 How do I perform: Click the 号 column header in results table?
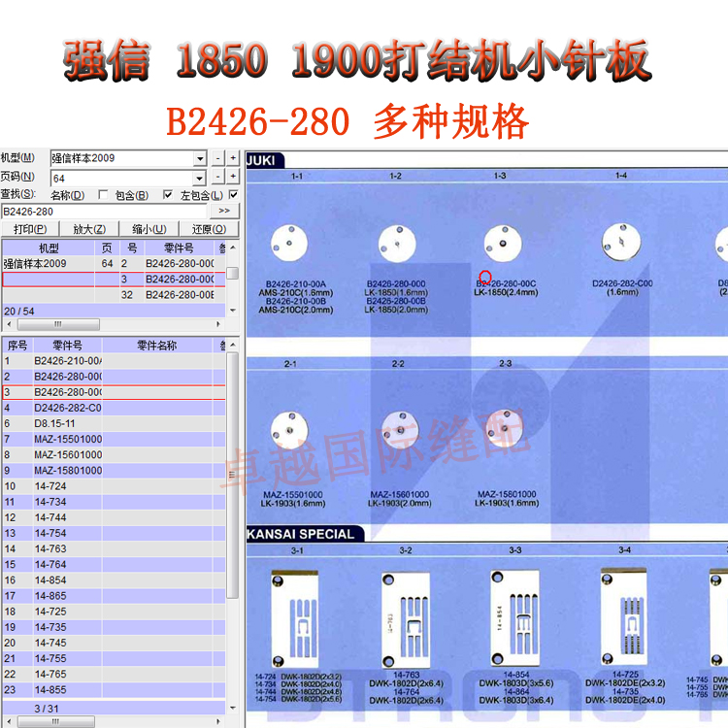tap(132, 248)
